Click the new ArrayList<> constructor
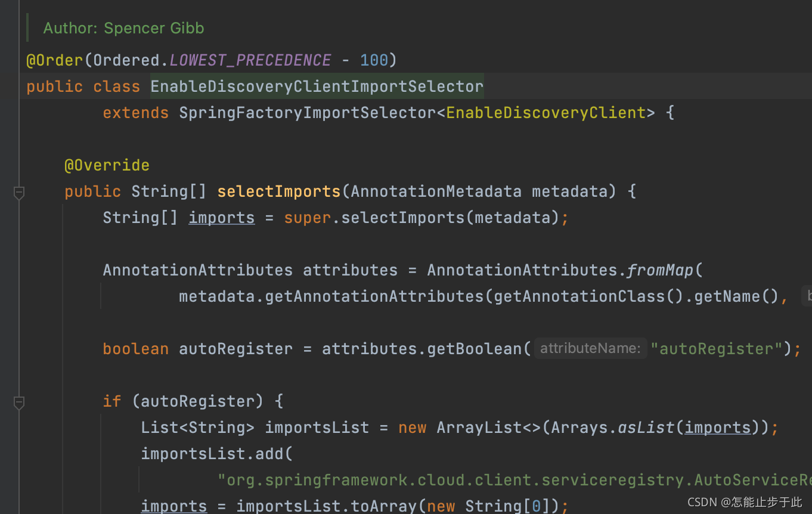 point(470,428)
